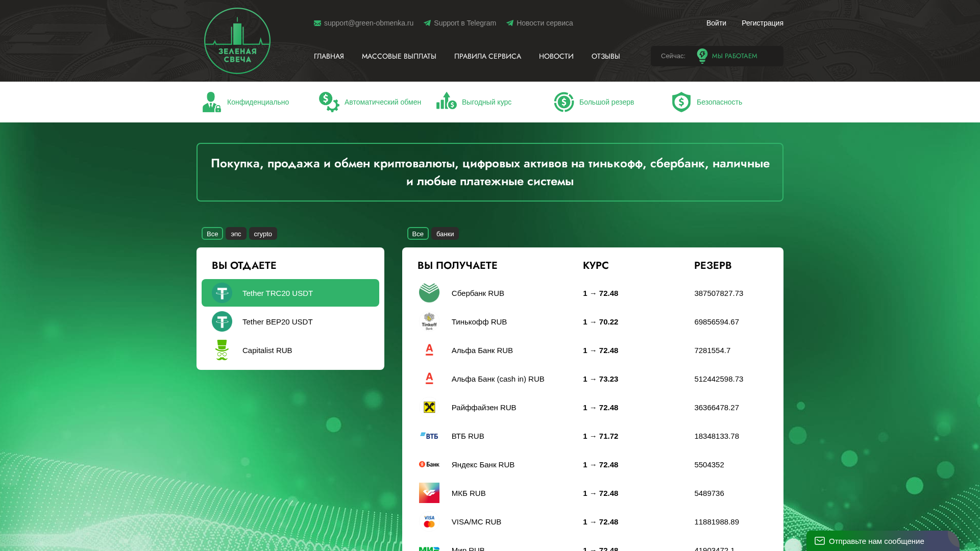
Task: Click the МКБ logo icon
Action: pos(429,493)
